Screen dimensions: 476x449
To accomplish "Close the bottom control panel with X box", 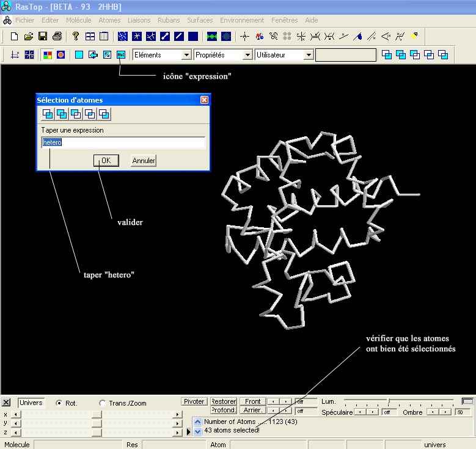I will pos(6,403).
